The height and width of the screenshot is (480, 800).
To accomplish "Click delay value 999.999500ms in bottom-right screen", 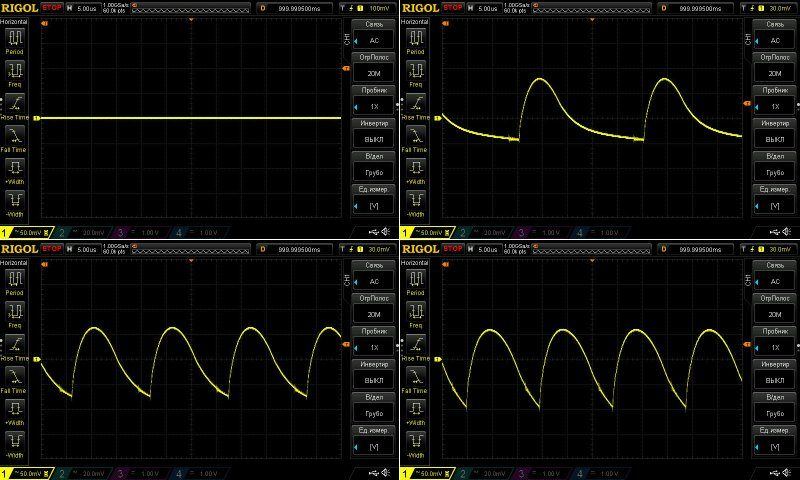I will tap(700, 248).
